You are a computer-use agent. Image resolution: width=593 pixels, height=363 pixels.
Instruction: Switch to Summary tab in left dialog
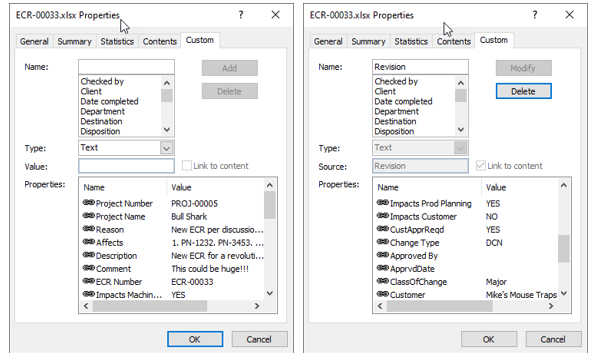click(x=75, y=42)
